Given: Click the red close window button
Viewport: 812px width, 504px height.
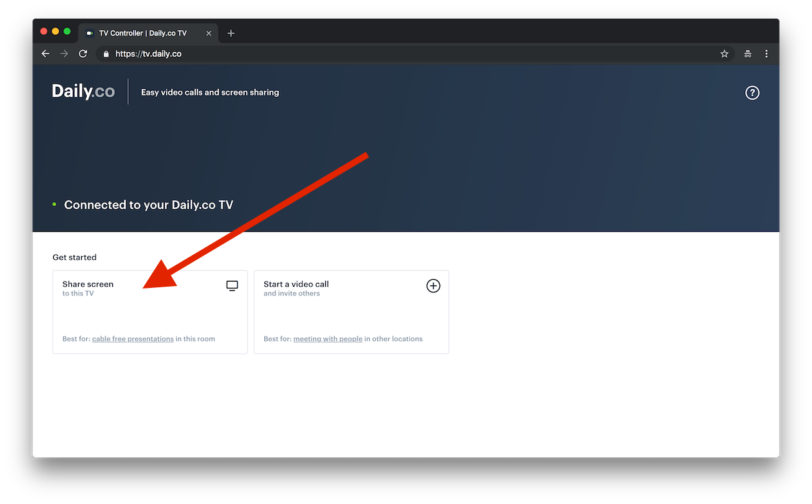Looking at the screenshot, I should click(44, 31).
